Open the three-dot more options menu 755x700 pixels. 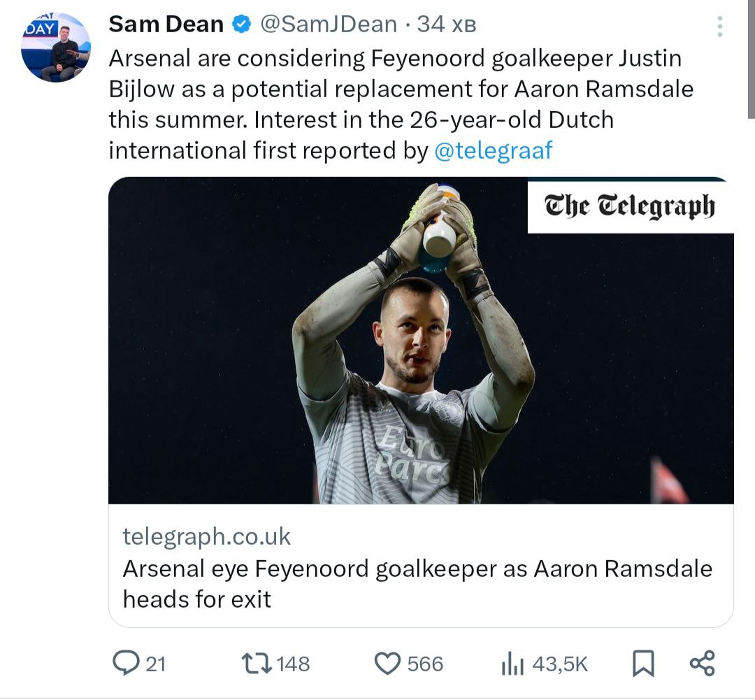pos(719,27)
